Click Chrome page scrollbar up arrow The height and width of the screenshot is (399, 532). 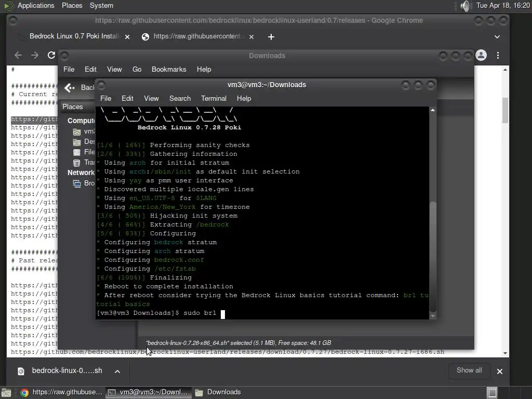[x=505, y=70]
